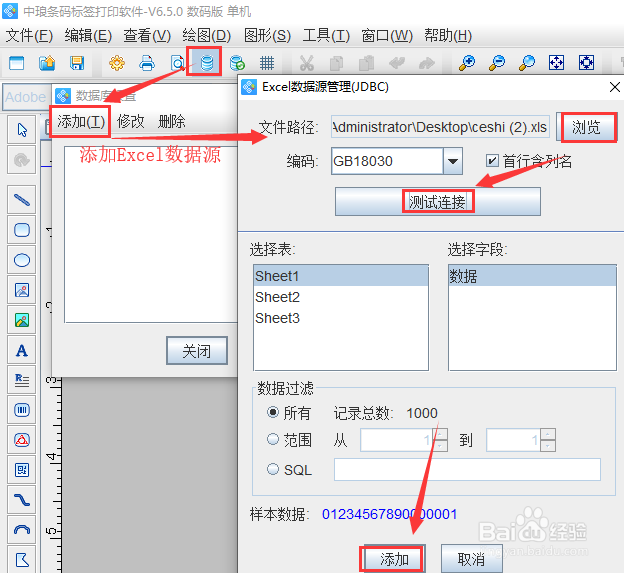The width and height of the screenshot is (624, 573).
Task: Select the ellipse drawing tool
Action: (21, 260)
